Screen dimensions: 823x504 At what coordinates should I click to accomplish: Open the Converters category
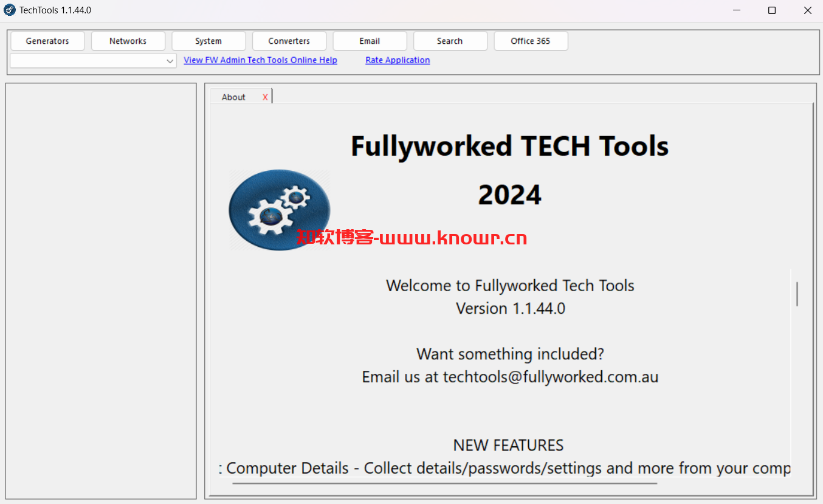click(x=289, y=41)
